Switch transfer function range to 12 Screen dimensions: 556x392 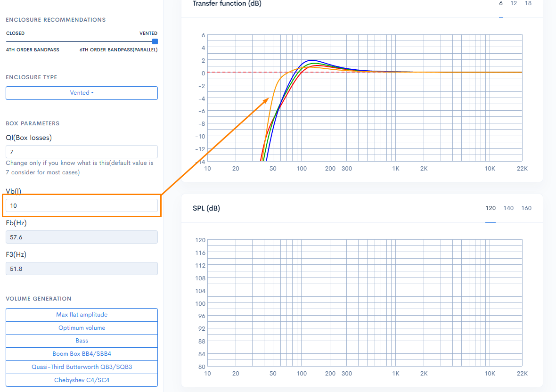click(x=514, y=4)
